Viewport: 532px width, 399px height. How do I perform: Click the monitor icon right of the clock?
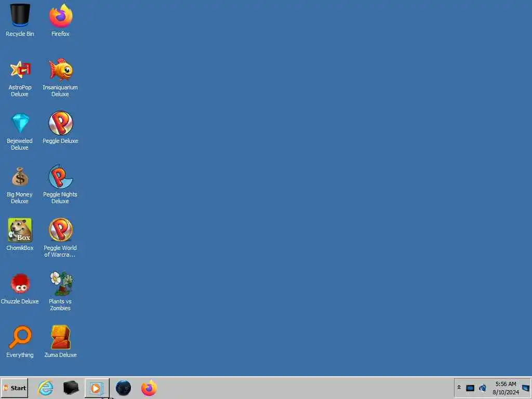pyautogui.click(x=526, y=388)
